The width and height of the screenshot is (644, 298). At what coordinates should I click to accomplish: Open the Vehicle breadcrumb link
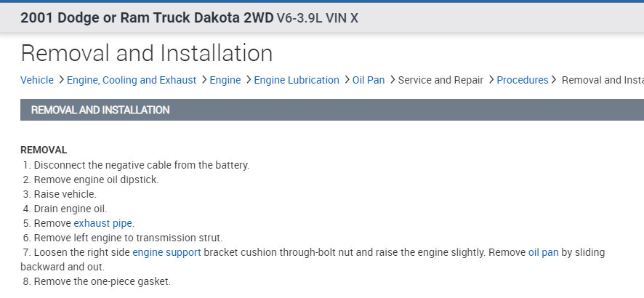click(36, 80)
